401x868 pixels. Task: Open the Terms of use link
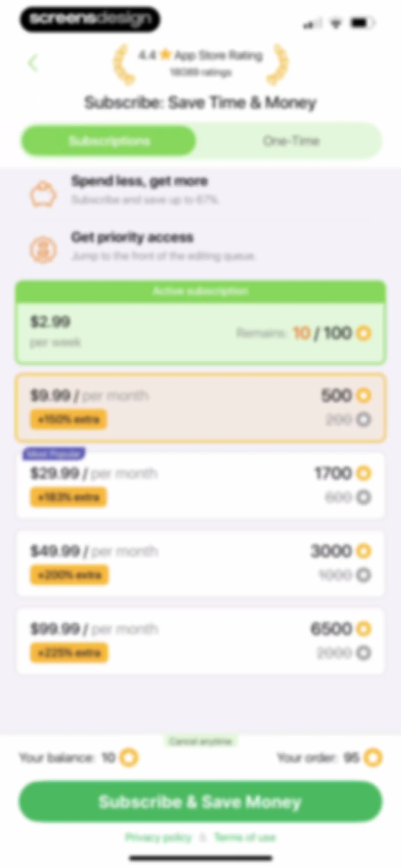245,837
